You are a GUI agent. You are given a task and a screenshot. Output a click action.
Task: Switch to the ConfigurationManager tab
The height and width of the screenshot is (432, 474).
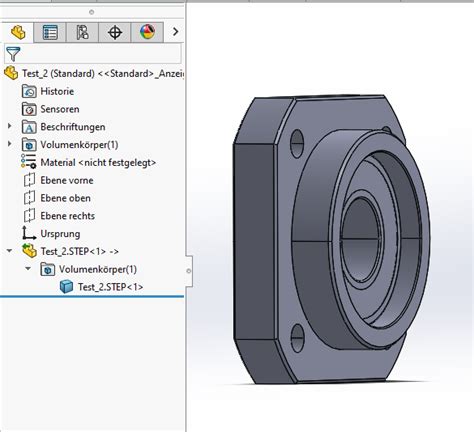pos(82,32)
